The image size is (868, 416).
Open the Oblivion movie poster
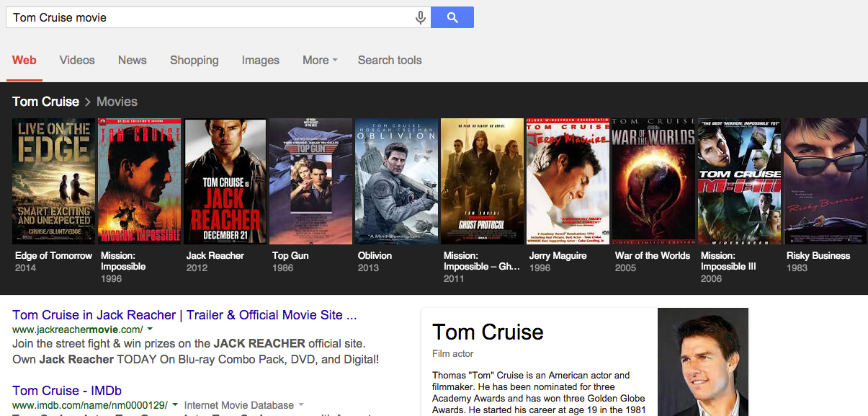pyautogui.click(x=397, y=182)
